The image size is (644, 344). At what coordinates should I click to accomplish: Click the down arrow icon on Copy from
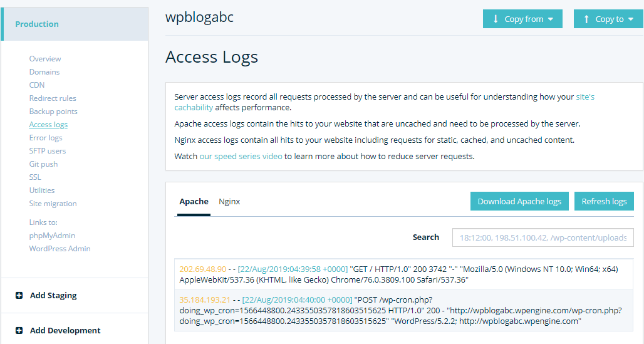496,19
